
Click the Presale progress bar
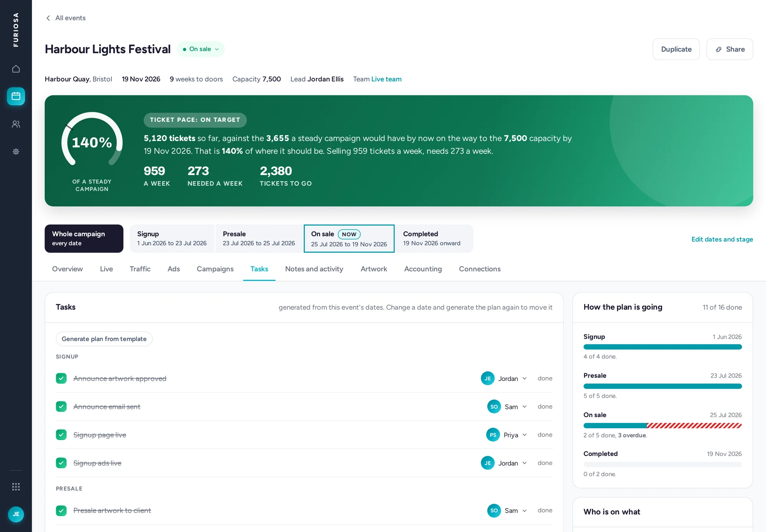[663, 386]
